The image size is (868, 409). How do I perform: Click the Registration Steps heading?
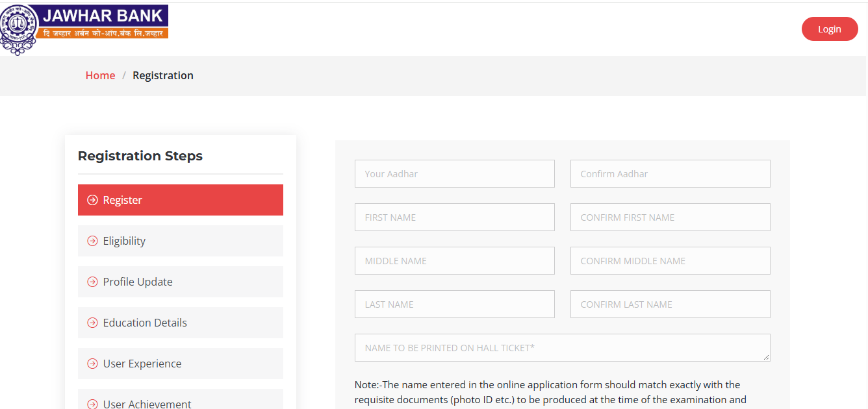click(140, 156)
